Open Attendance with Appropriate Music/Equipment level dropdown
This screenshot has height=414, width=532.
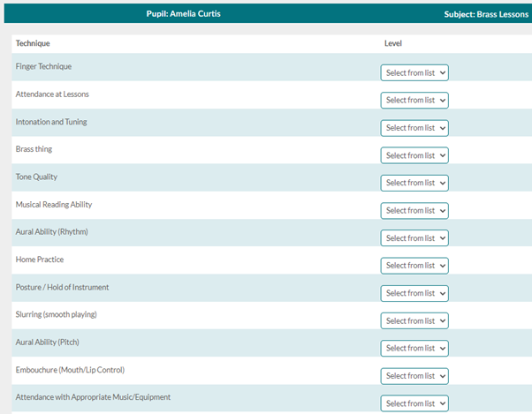point(414,403)
